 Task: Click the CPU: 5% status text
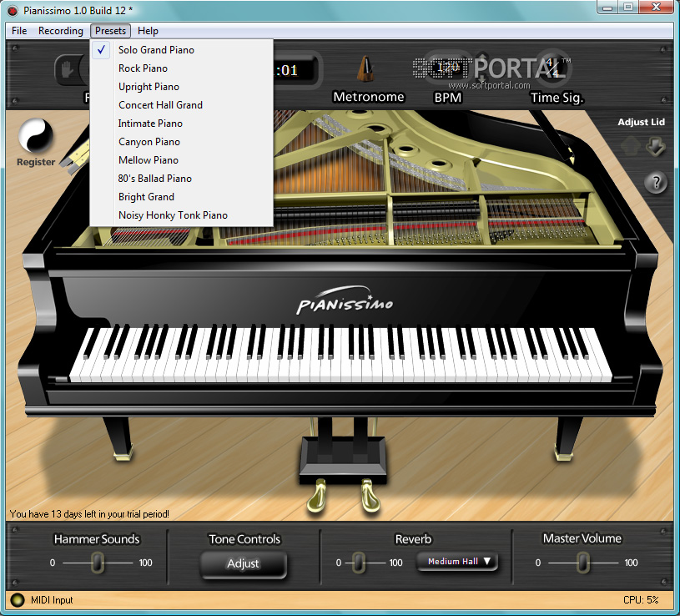tap(641, 600)
